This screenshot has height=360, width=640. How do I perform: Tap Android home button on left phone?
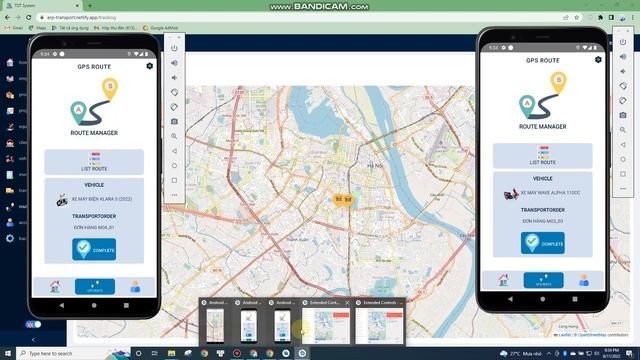coord(94,305)
